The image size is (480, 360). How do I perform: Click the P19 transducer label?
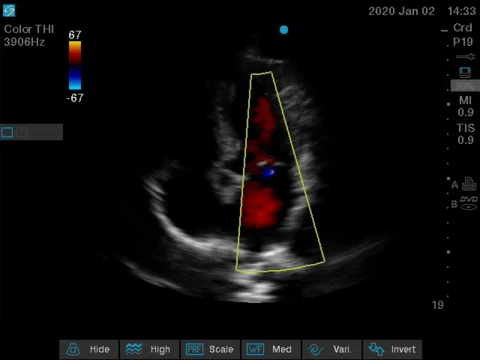tap(463, 42)
